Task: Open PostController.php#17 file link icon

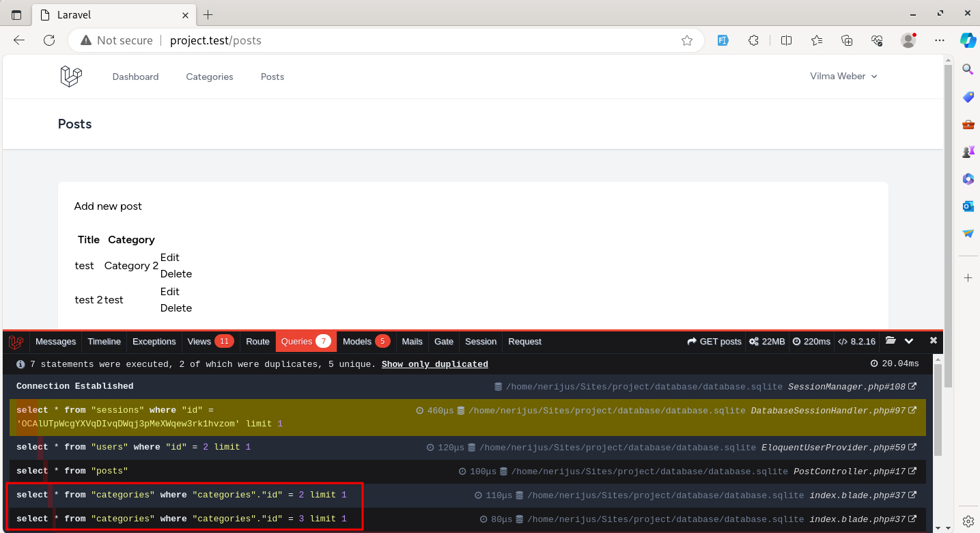Action: tap(913, 471)
